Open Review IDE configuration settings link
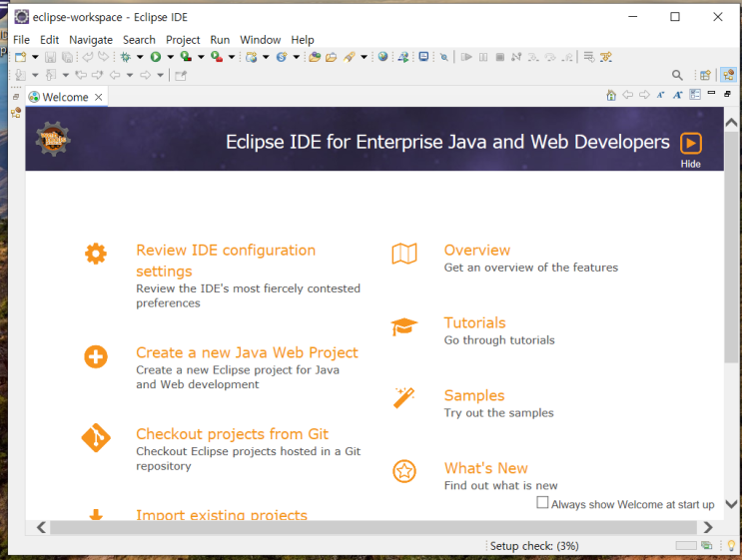The width and height of the screenshot is (742, 560). pos(226,261)
